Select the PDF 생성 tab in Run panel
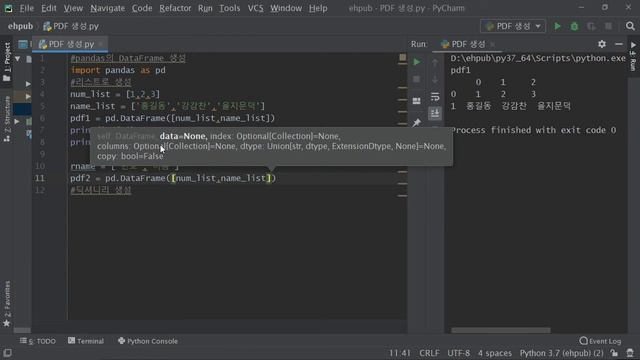 click(x=467, y=44)
